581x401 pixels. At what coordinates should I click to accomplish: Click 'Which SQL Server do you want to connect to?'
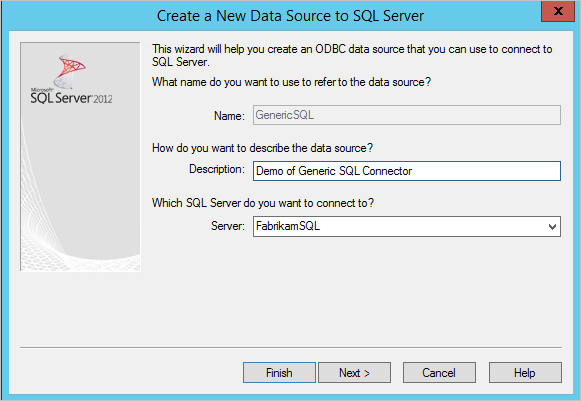pyautogui.click(x=263, y=203)
